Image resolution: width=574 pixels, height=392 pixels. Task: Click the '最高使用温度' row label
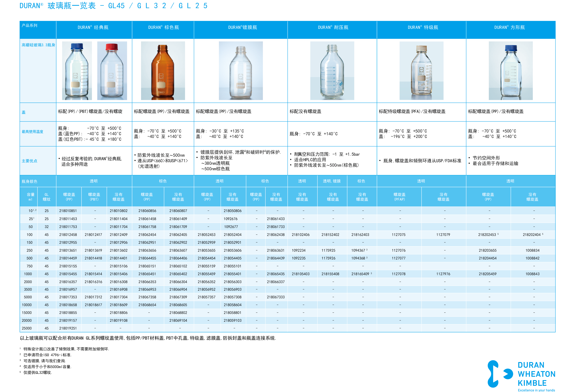pos(32,132)
